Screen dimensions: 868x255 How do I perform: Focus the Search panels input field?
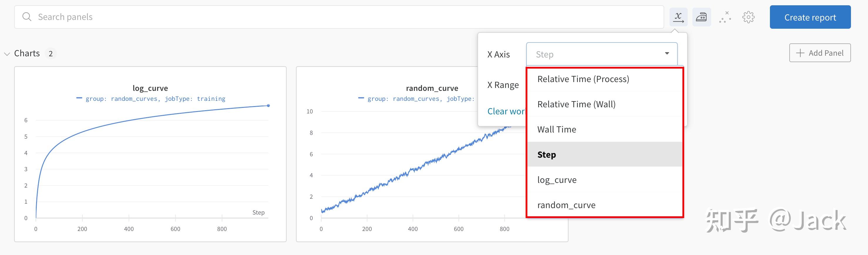tap(337, 17)
